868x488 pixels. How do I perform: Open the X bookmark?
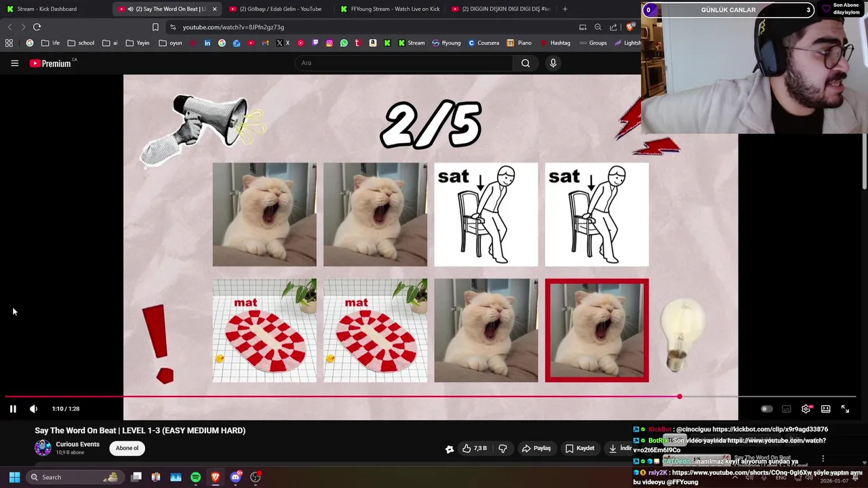pyautogui.click(x=283, y=43)
